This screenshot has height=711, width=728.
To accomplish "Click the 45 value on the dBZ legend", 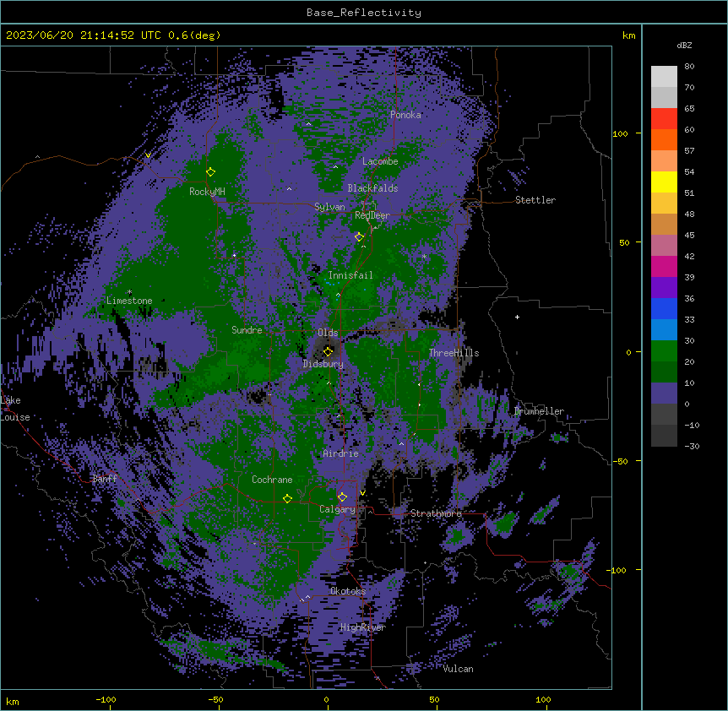I will (x=689, y=235).
